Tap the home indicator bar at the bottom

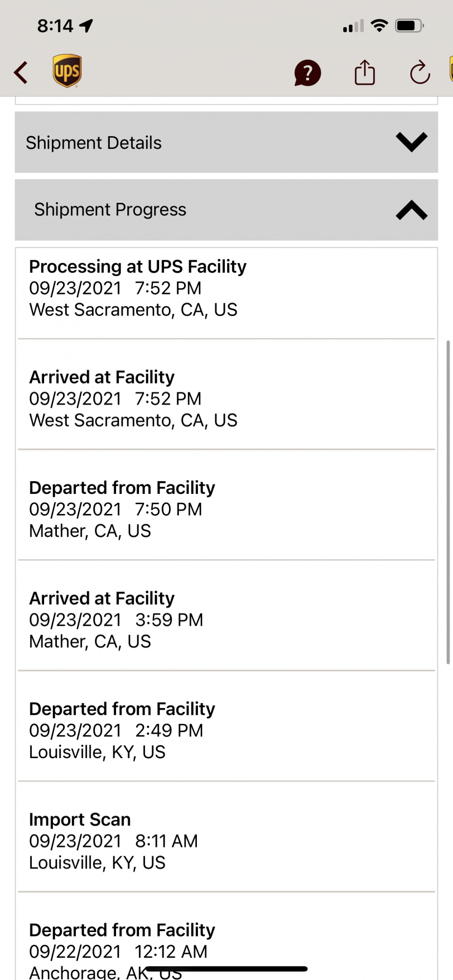pos(226,969)
